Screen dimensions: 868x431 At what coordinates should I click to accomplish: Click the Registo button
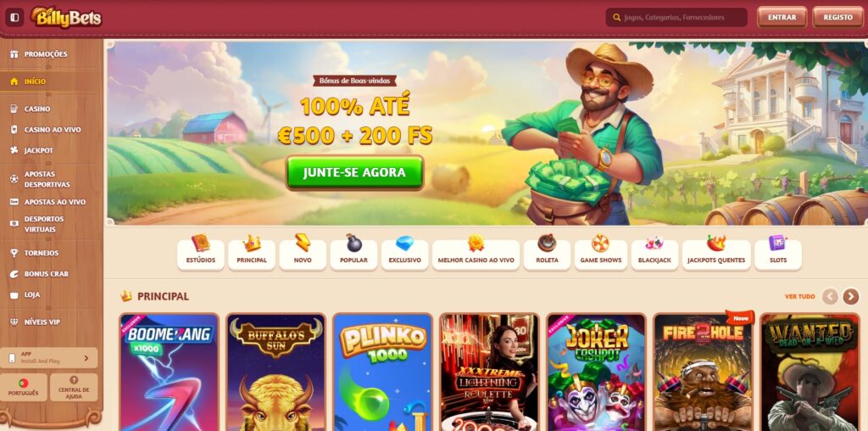(837, 17)
